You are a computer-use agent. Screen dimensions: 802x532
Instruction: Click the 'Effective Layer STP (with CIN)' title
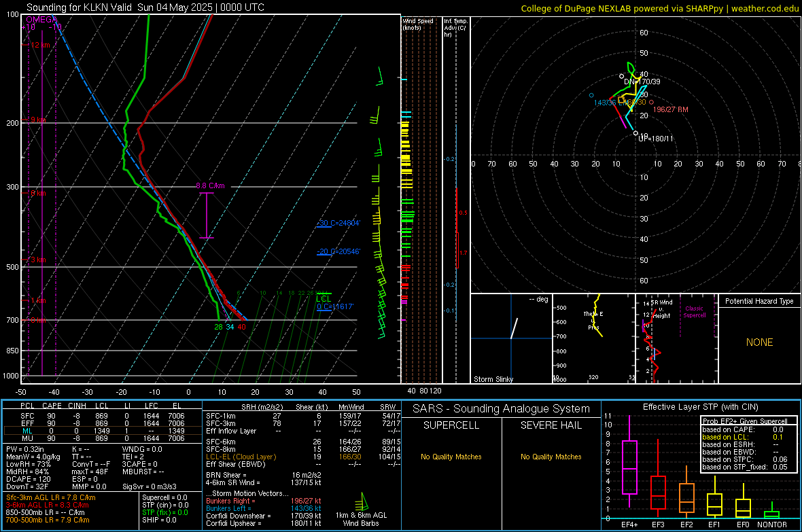coord(700,407)
